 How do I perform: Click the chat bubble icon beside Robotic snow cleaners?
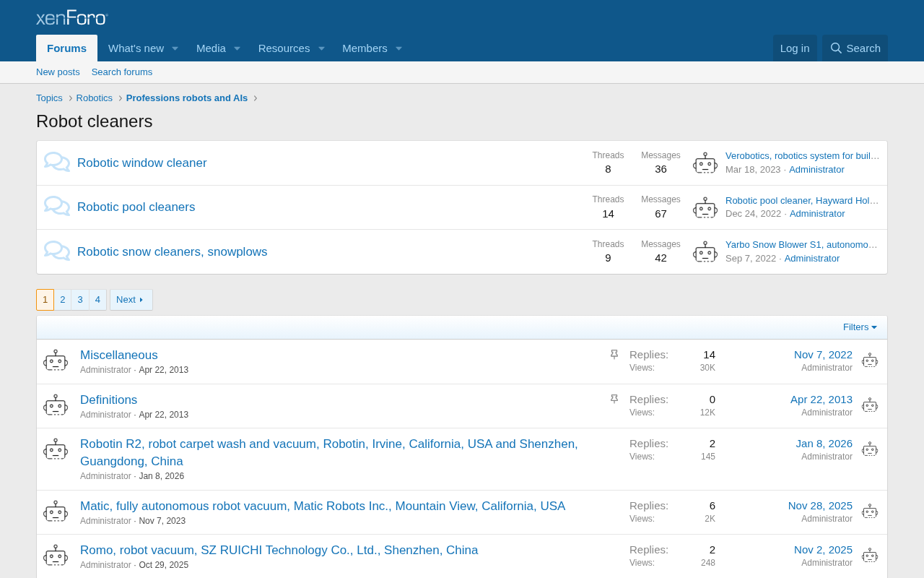(57, 251)
